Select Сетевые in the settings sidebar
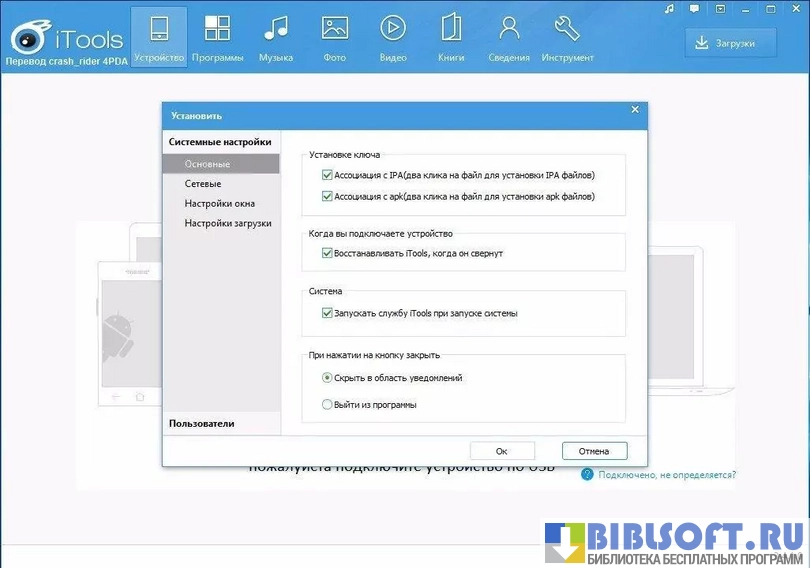The width and height of the screenshot is (810, 568). point(203,184)
